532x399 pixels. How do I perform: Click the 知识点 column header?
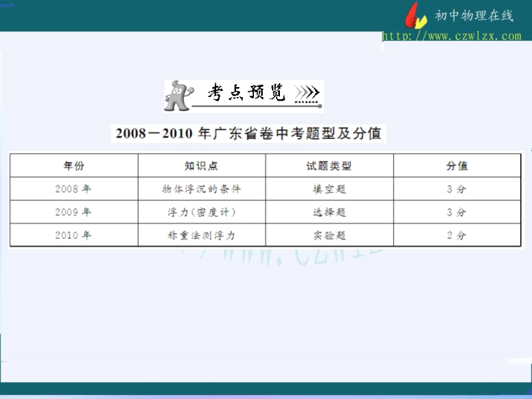201,166
